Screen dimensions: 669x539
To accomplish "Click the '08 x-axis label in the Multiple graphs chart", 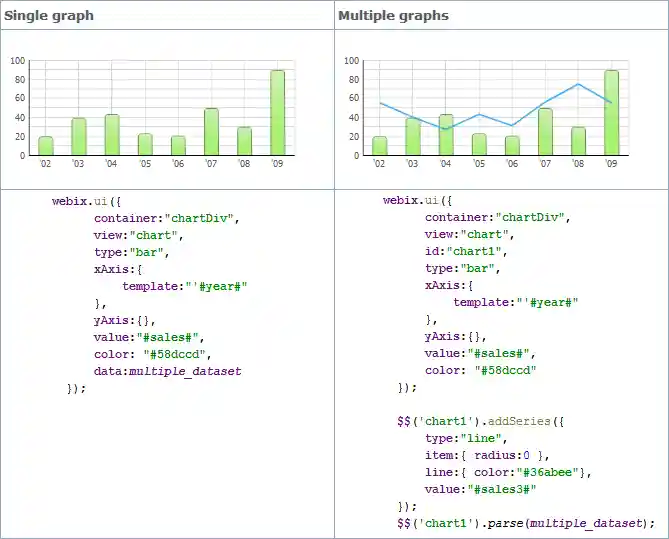I will 577,164.
